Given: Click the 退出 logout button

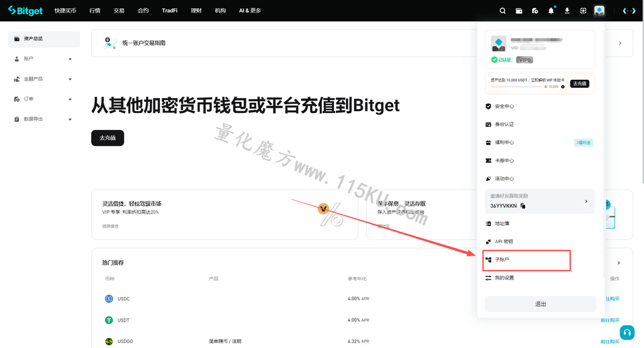Looking at the screenshot, I should [x=540, y=304].
